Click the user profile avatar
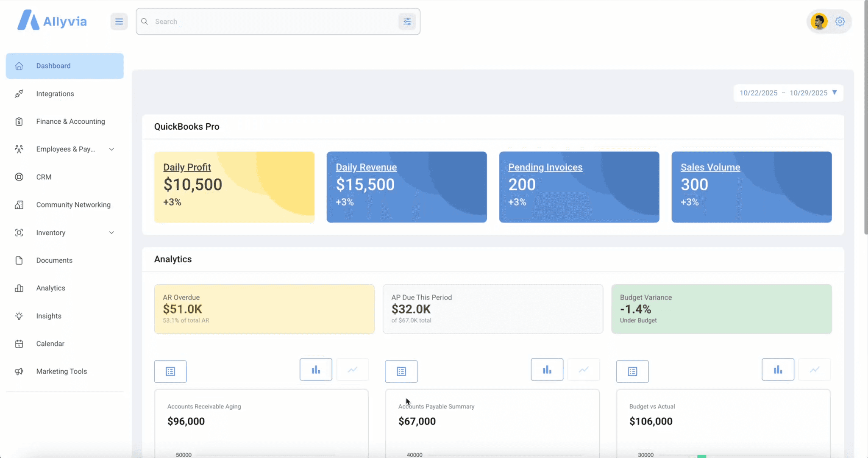 pos(819,22)
